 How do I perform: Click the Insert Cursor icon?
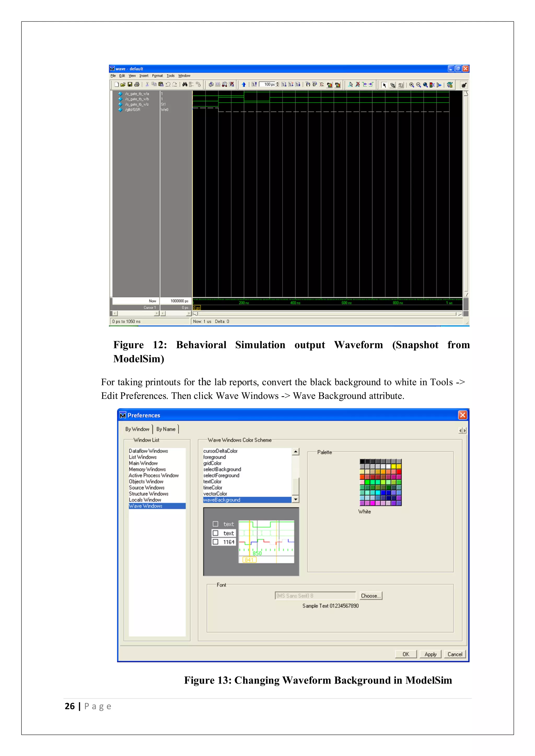[x=351, y=85]
